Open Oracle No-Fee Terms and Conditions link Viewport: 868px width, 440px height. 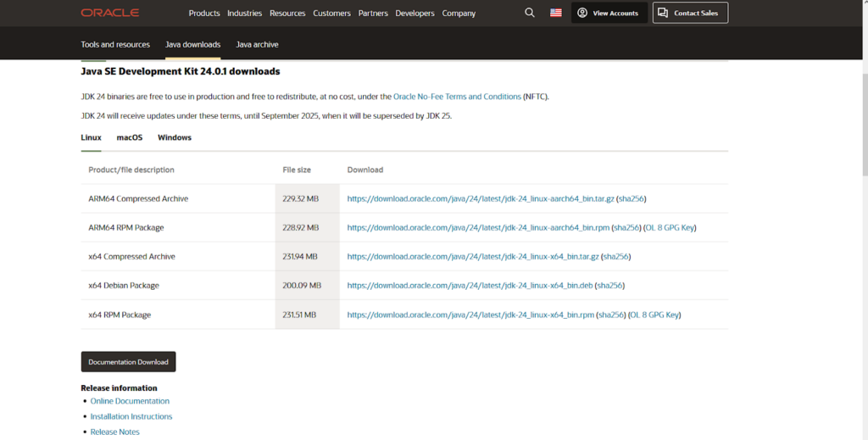[x=457, y=97]
